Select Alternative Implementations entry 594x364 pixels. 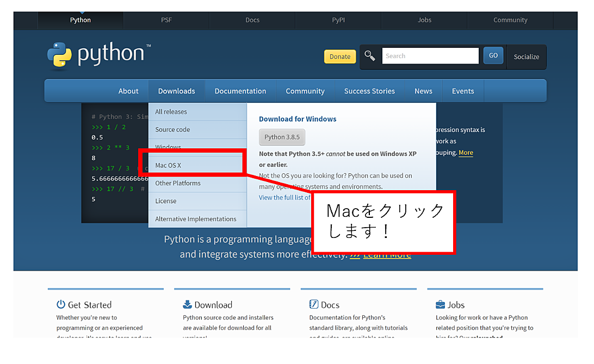pyautogui.click(x=197, y=219)
